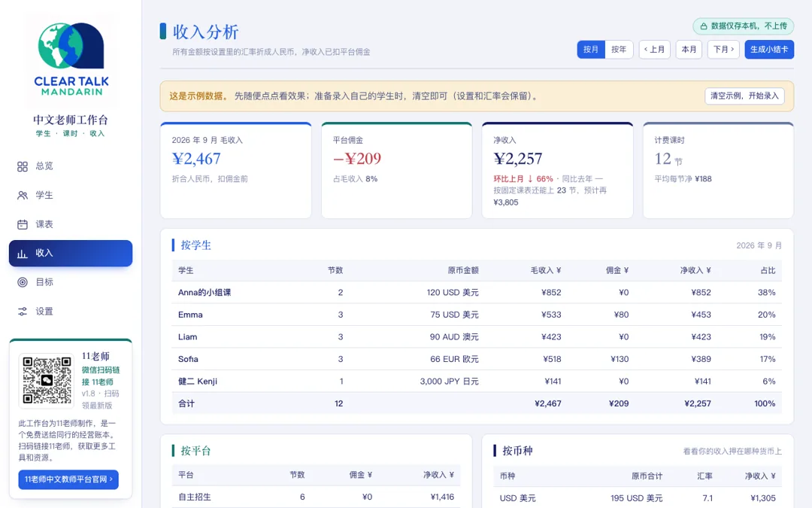Viewport: 812px width, 508px height.
Task: Click the WeChat QR code image
Action: (x=47, y=380)
